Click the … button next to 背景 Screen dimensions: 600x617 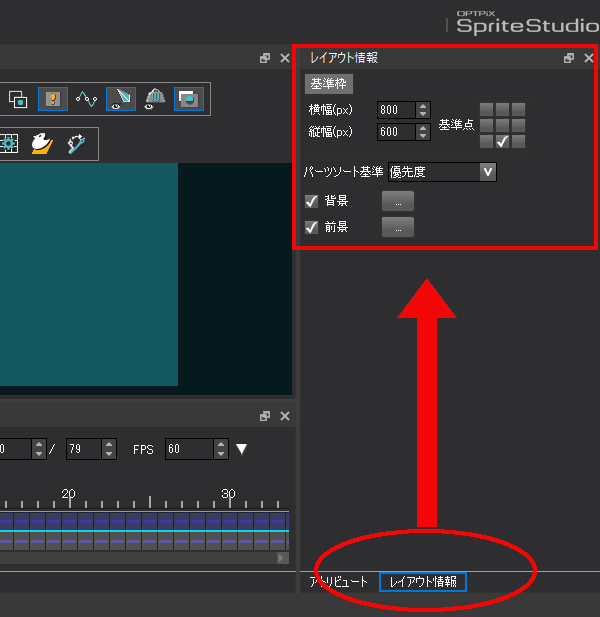point(398,201)
